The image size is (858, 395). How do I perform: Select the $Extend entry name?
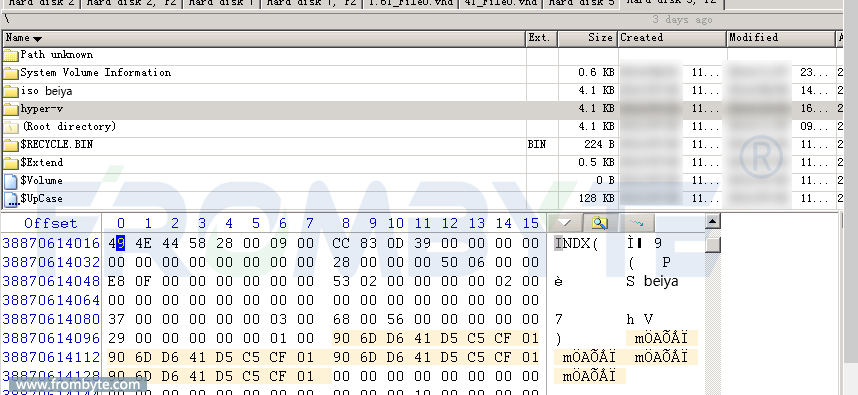42,162
